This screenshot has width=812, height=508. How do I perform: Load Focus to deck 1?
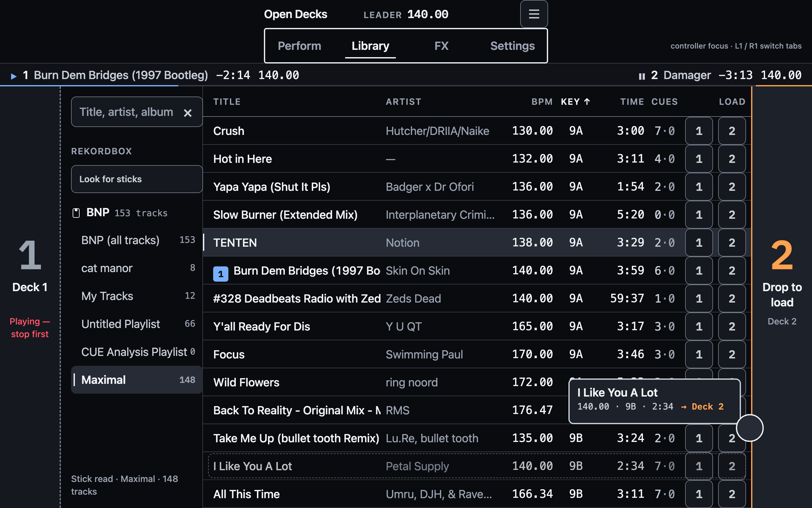[x=699, y=354]
